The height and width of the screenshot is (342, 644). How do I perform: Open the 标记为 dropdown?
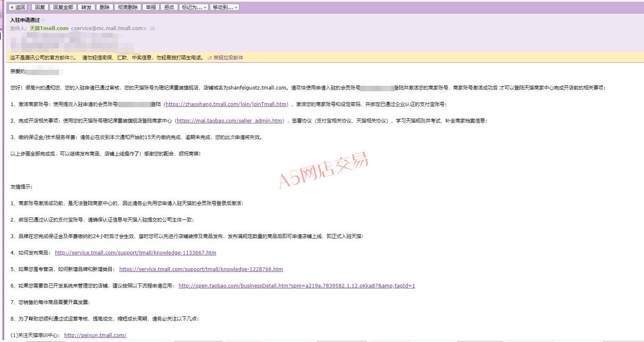pos(194,7)
